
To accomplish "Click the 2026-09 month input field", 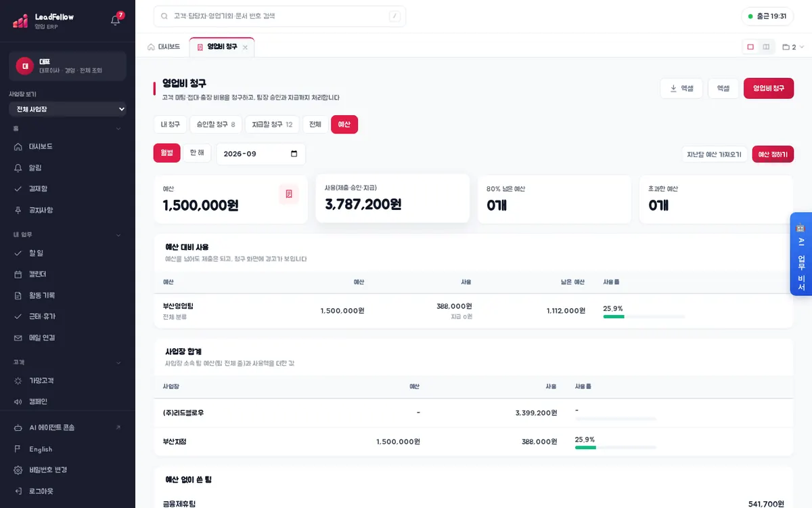I will (261, 154).
